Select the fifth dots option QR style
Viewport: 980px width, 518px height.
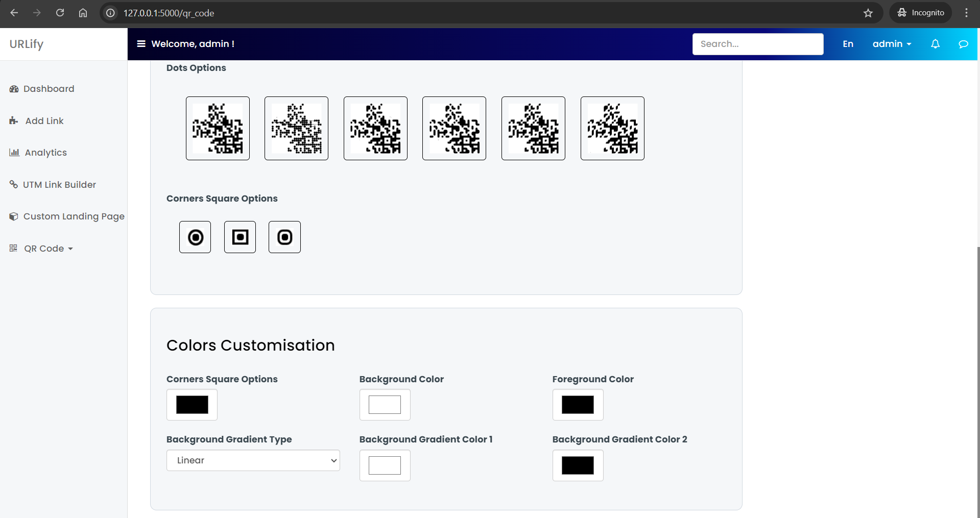pos(533,128)
